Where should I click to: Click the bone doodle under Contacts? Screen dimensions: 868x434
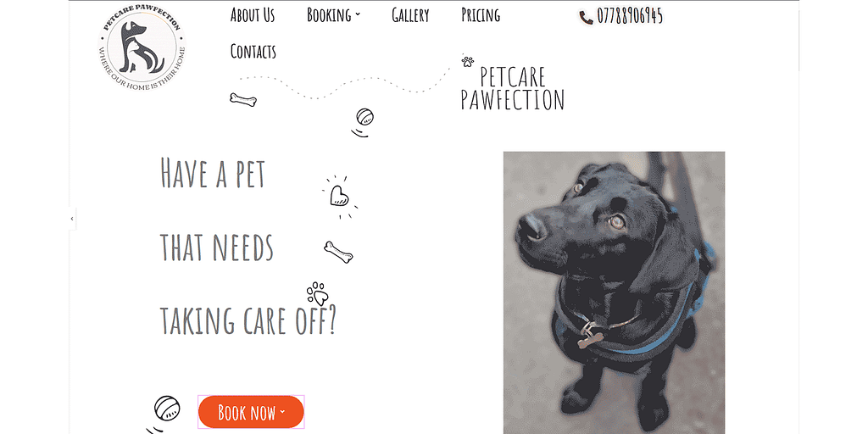(x=243, y=100)
